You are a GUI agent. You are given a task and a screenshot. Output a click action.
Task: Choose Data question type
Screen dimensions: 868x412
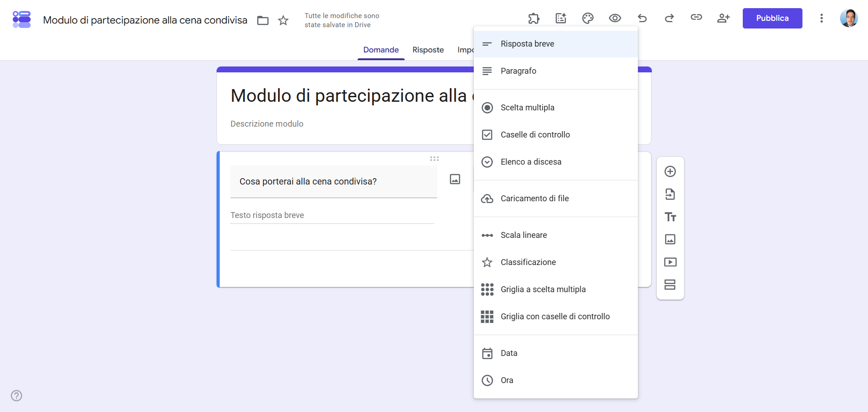(x=556, y=353)
